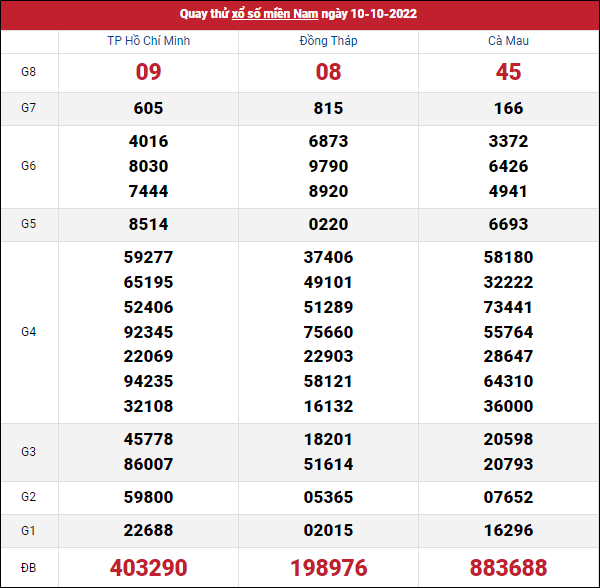Select G5 number 8514

pos(148,225)
